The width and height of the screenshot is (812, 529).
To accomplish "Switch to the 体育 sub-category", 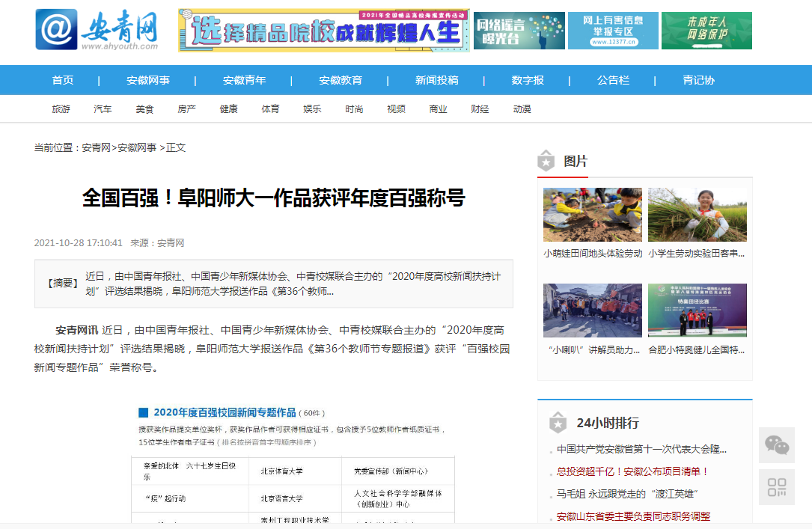I will (270, 109).
